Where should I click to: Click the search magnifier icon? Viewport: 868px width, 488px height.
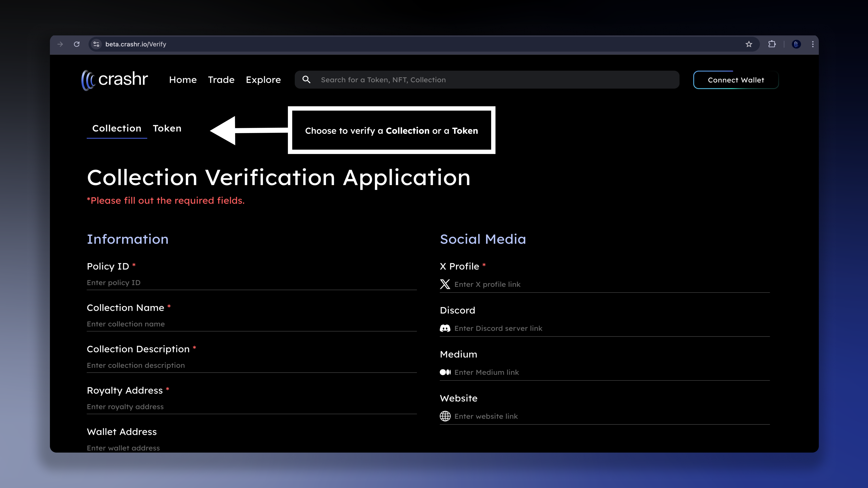[x=307, y=79]
